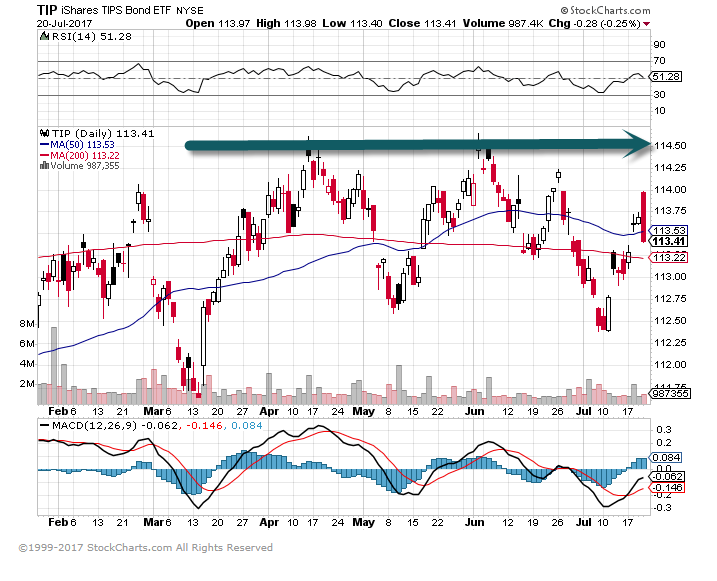Click the 'TIP (Daily) 113.41' legend label
The image size is (717, 581).
(x=103, y=133)
